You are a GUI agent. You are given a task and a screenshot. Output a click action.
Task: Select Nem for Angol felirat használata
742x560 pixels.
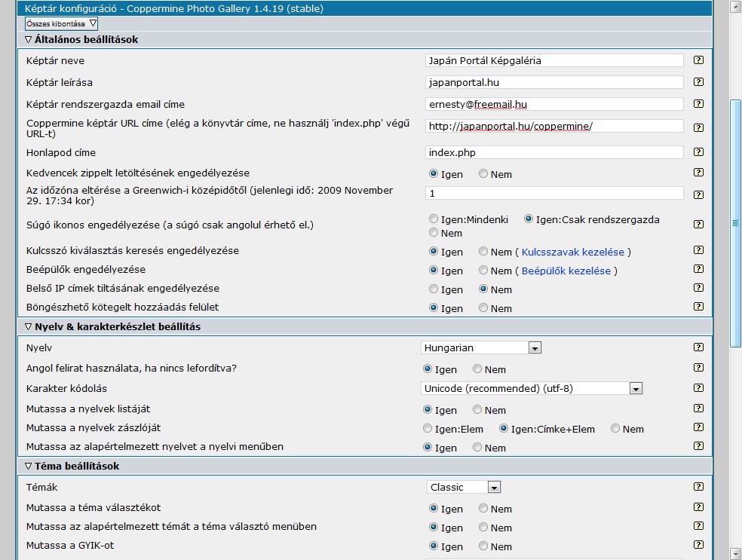(x=477, y=369)
